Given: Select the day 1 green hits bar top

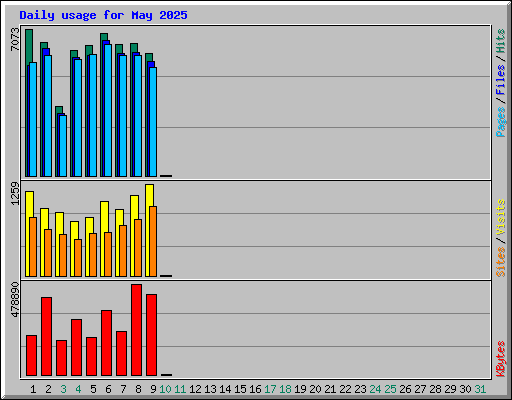Looking at the screenshot, I should [29, 47].
